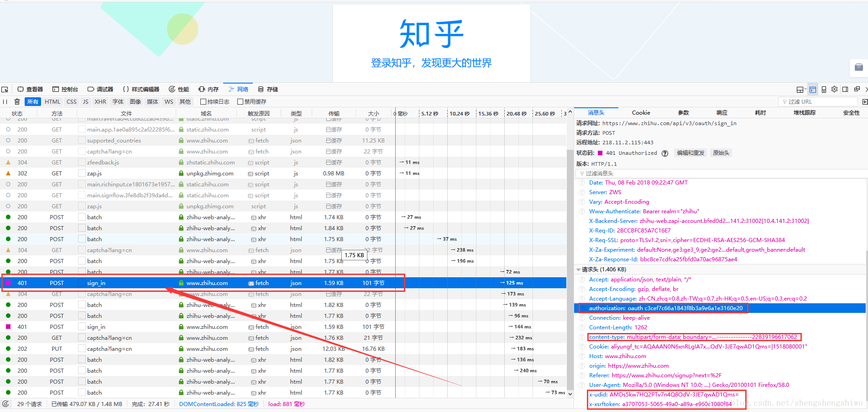This screenshot has height=412, width=868.
Task: Filter requests by 图像 images
Action: pos(136,102)
